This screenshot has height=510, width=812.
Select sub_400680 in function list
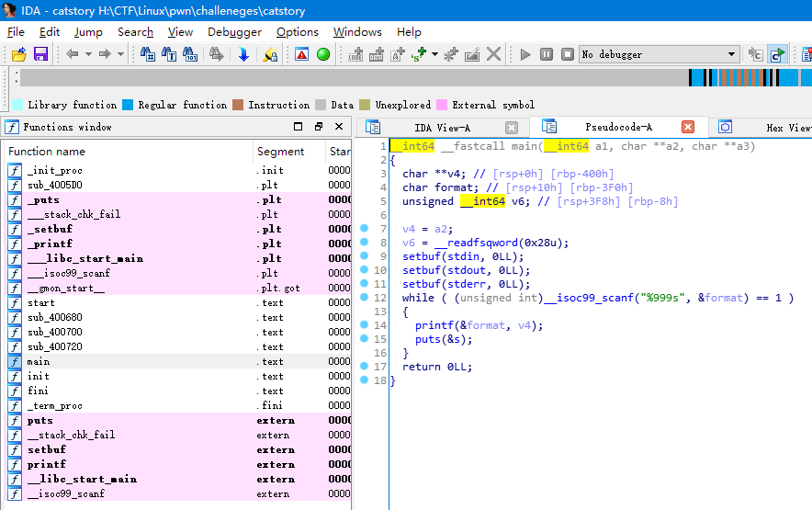[x=179, y=317]
